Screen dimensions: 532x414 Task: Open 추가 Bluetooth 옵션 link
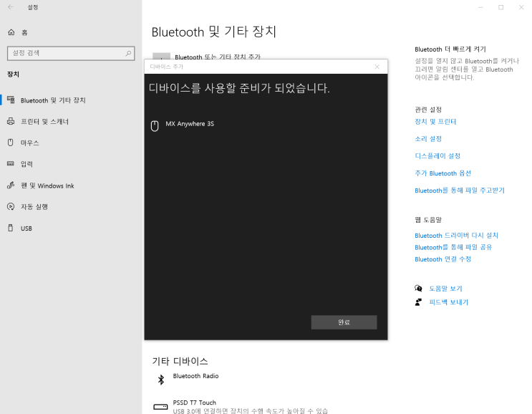tap(442, 173)
